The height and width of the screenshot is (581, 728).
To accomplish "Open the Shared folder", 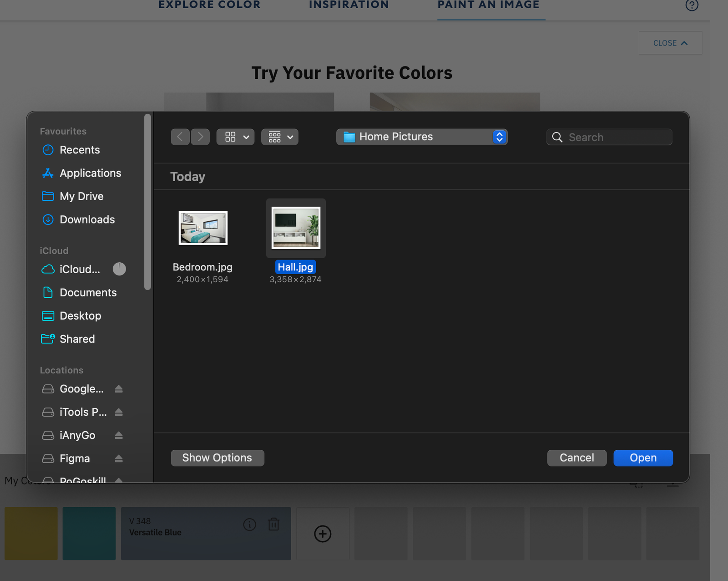I will coord(77,339).
